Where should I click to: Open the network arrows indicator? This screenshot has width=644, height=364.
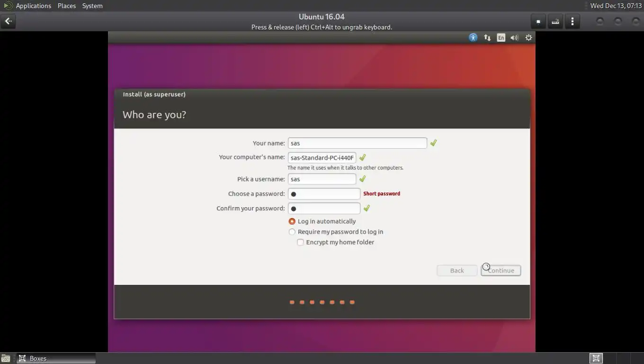(x=487, y=37)
